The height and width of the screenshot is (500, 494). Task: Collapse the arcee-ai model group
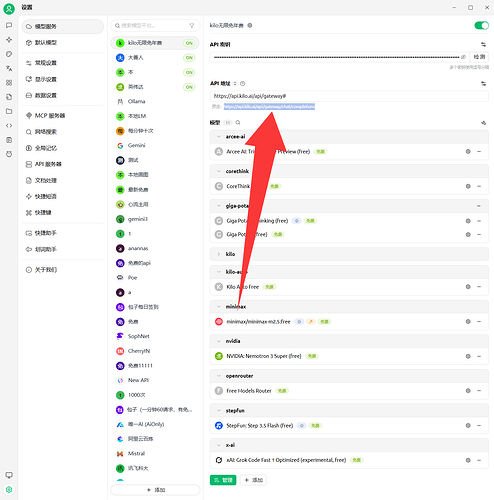coord(219,137)
